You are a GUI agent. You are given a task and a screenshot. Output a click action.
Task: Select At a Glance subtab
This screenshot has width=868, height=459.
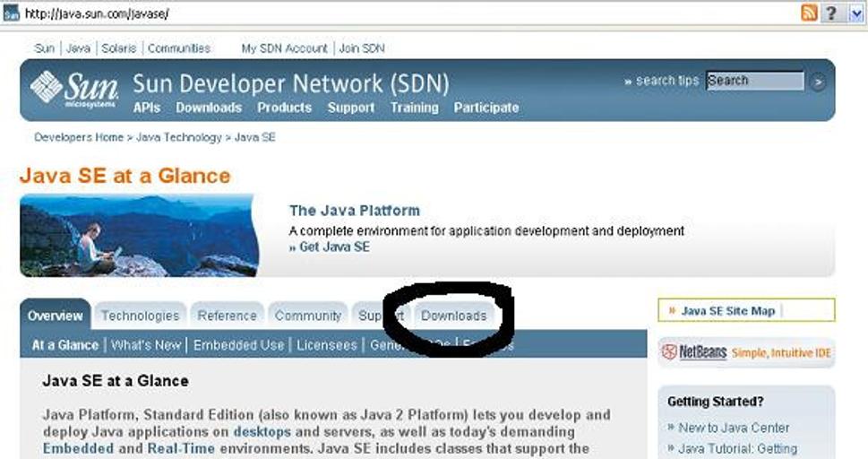point(64,345)
